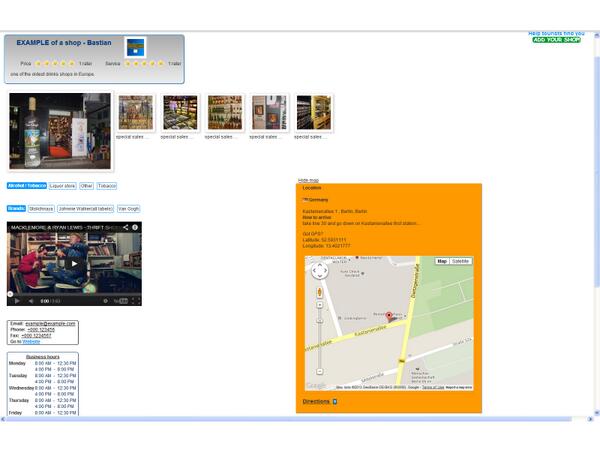Image resolution: width=600 pixels, height=450 pixels.
Task: Click the phone number link
Action: [41, 329]
